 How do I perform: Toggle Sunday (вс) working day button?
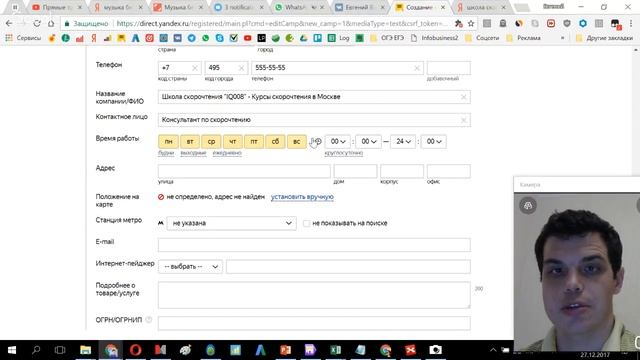point(297,142)
